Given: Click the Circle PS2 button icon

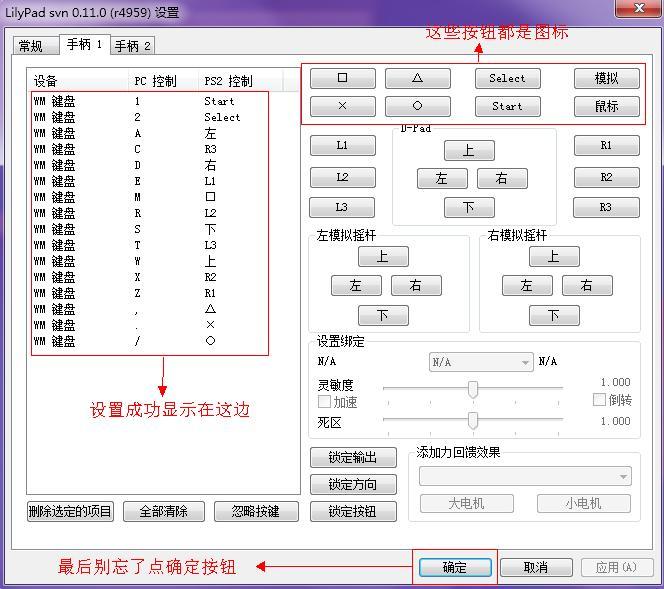Looking at the screenshot, I should click(418, 106).
